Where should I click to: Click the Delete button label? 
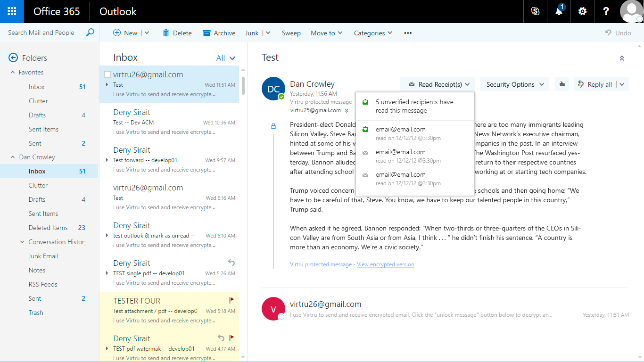182,33
